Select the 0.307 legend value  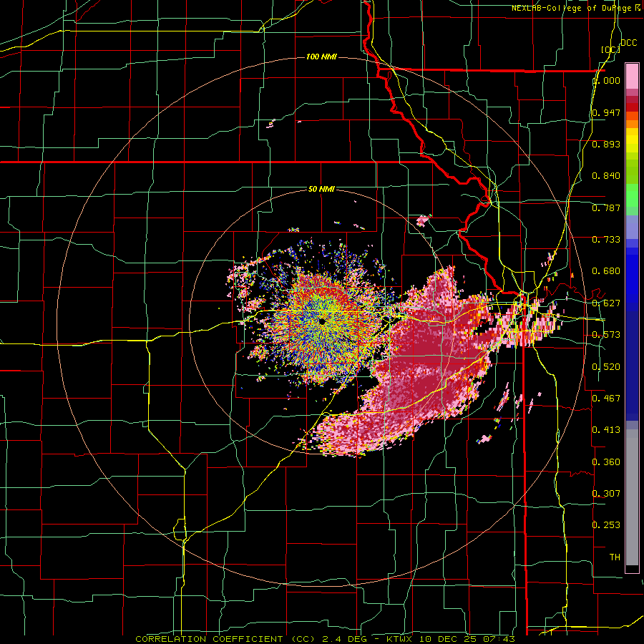pos(606,494)
